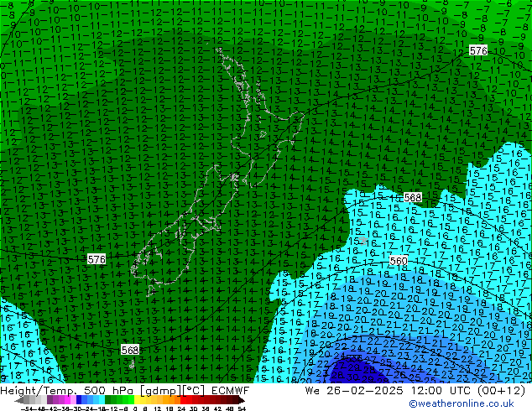The height and width of the screenshot is (411, 532).
Task: Select the 560 height contour label
Action: 399,262
